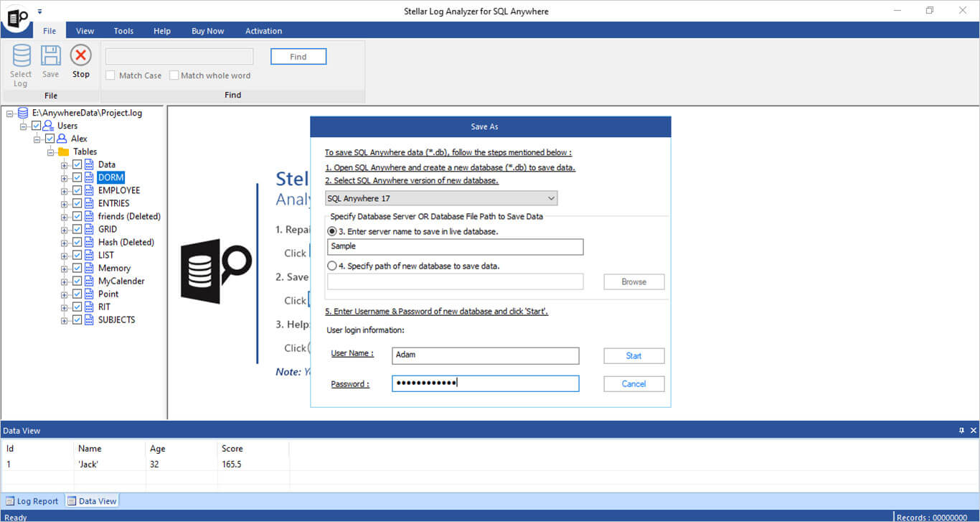Click table icon beside ENTRIES

pyautogui.click(x=89, y=203)
